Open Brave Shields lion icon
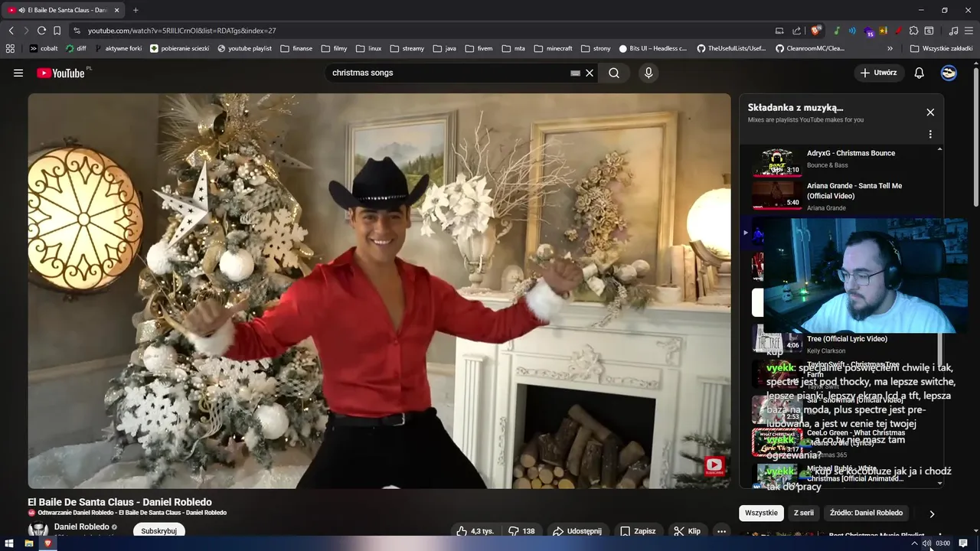The image size is (980, 551). point(816,31)
